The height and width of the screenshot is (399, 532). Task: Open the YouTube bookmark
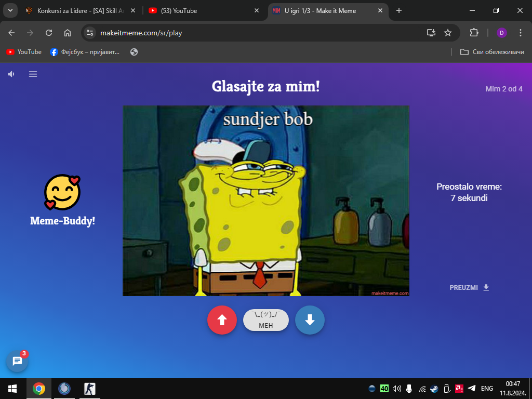(x=24, y=52)
